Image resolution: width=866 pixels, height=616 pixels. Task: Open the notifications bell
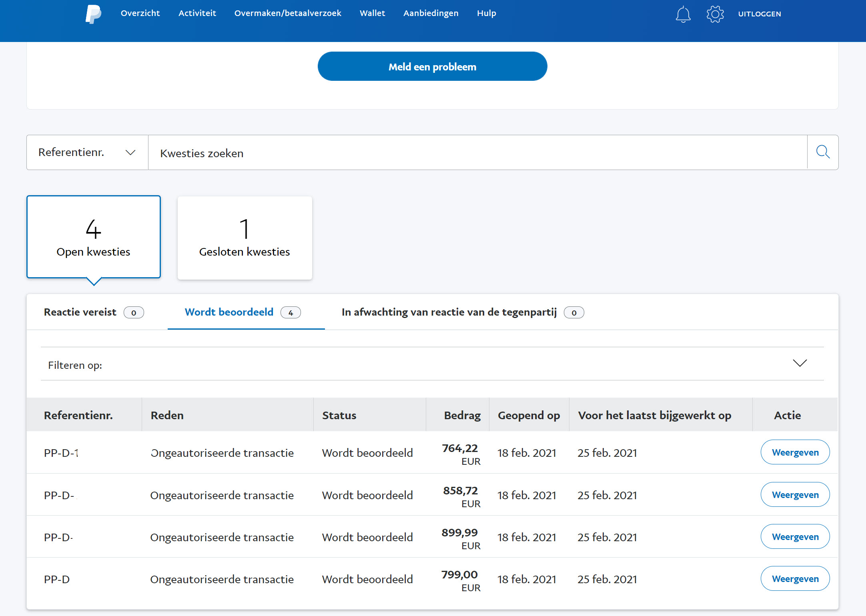point(683,14)
